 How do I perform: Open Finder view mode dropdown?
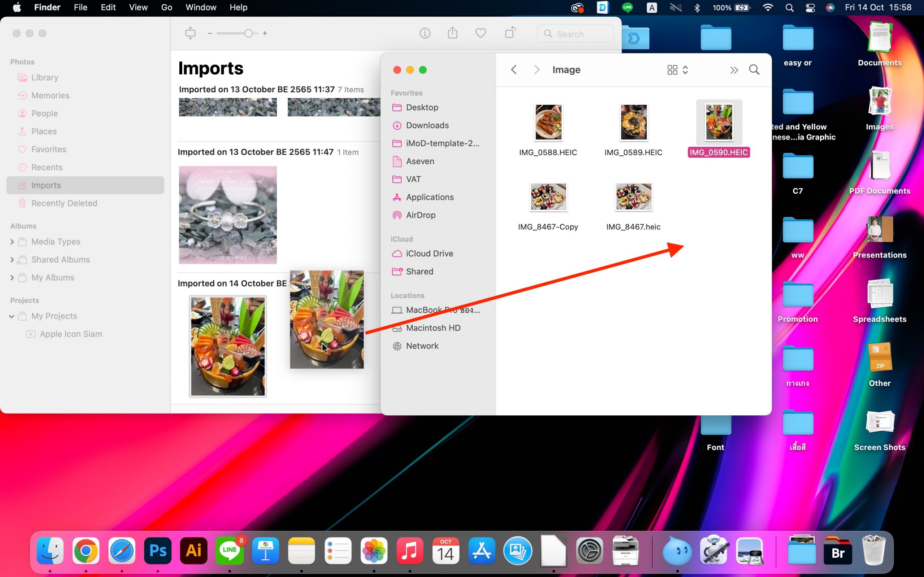[678, 70]
